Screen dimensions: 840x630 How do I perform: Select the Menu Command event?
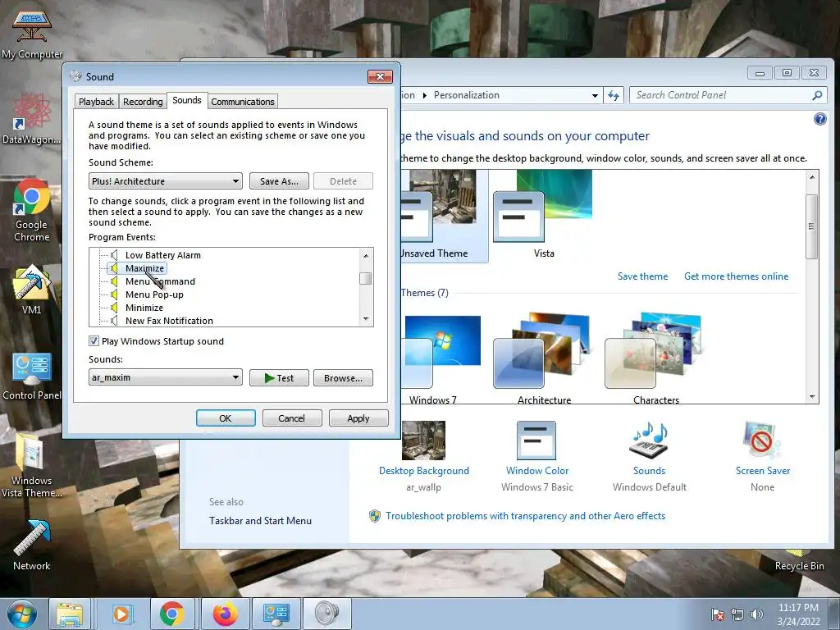[160, 281]
